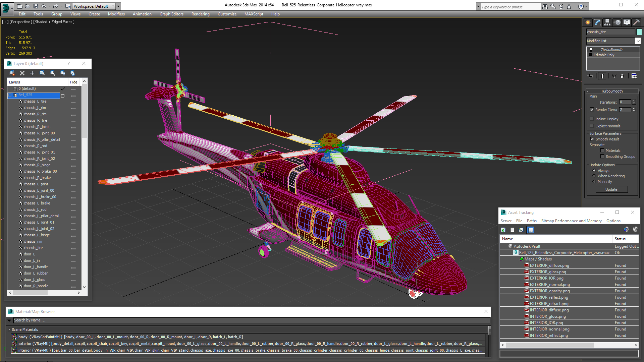This screenshot has height=362, width=644.
Task: Click Refresh icon in Asset Tracking
Action: (x=503, y=230)
